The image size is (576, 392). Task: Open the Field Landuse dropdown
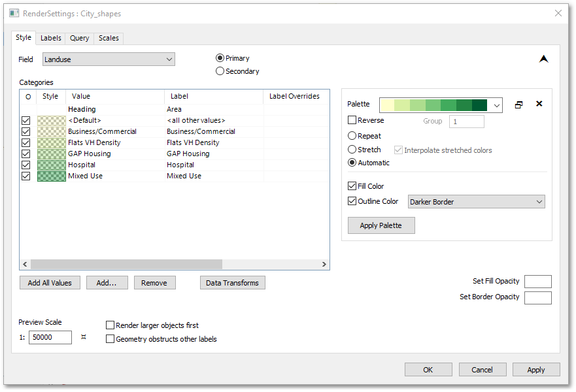point(109,59)
